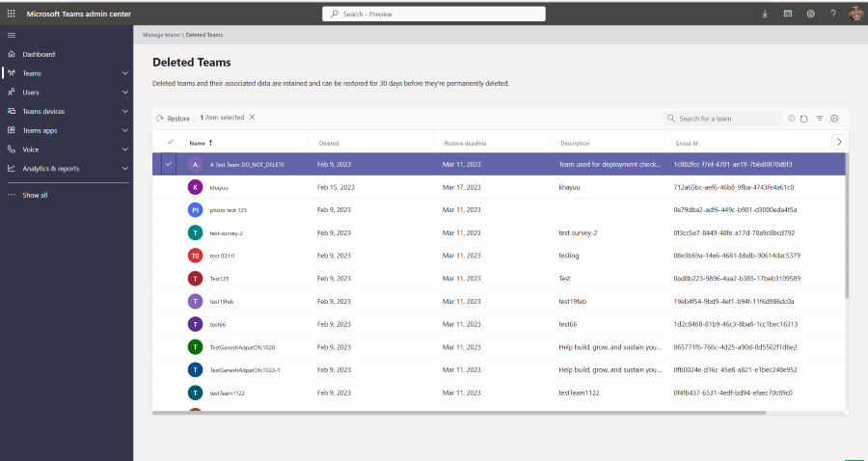Clear selection with the X icon

tap(252, 118)
